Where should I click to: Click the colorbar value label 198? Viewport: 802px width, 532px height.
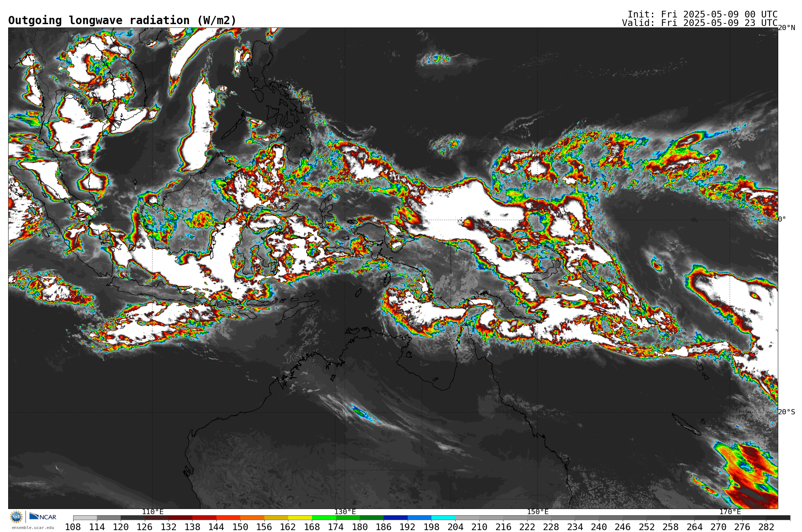(431, 527)
